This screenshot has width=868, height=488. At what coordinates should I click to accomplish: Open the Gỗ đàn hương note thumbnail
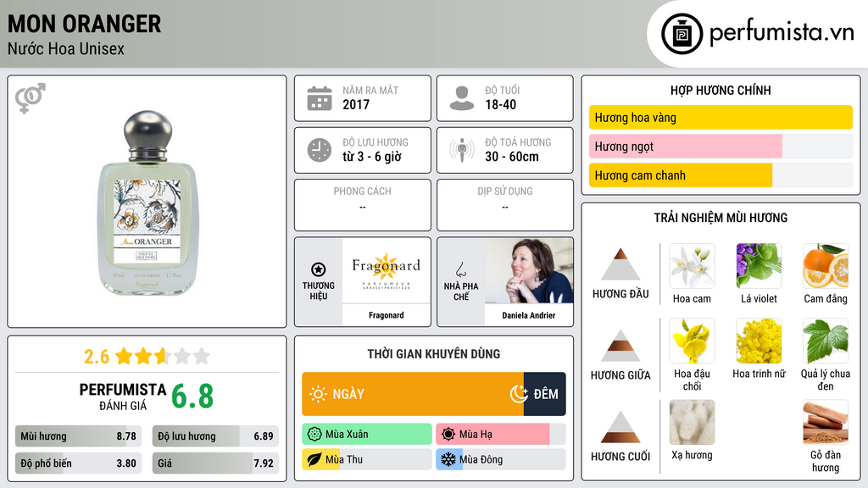click(826, 423)
